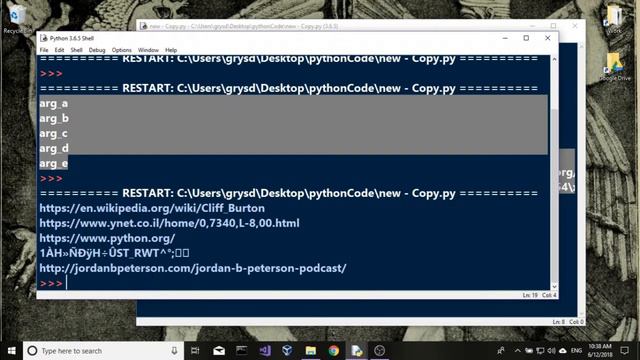This screenshot has width=640, height=360.
Task: Click the arg_e output line
Action: tap(53, 163)
